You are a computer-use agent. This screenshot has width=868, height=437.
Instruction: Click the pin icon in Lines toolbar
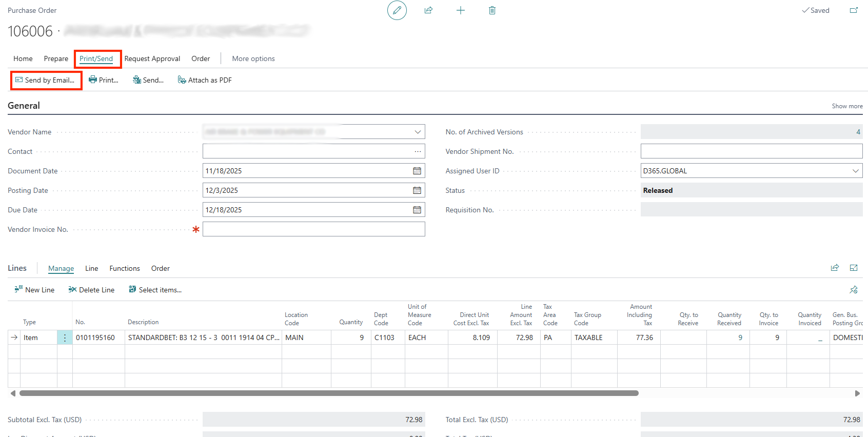click(x=854, y=290)
